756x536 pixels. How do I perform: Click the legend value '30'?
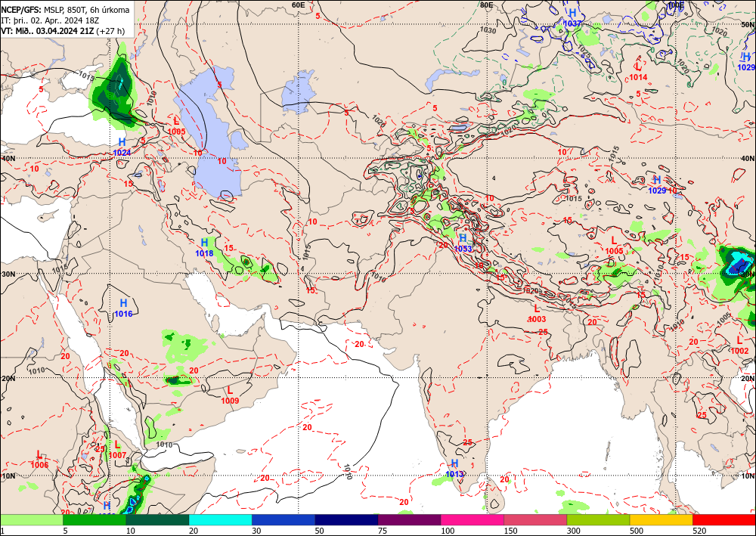click(256, 531)
